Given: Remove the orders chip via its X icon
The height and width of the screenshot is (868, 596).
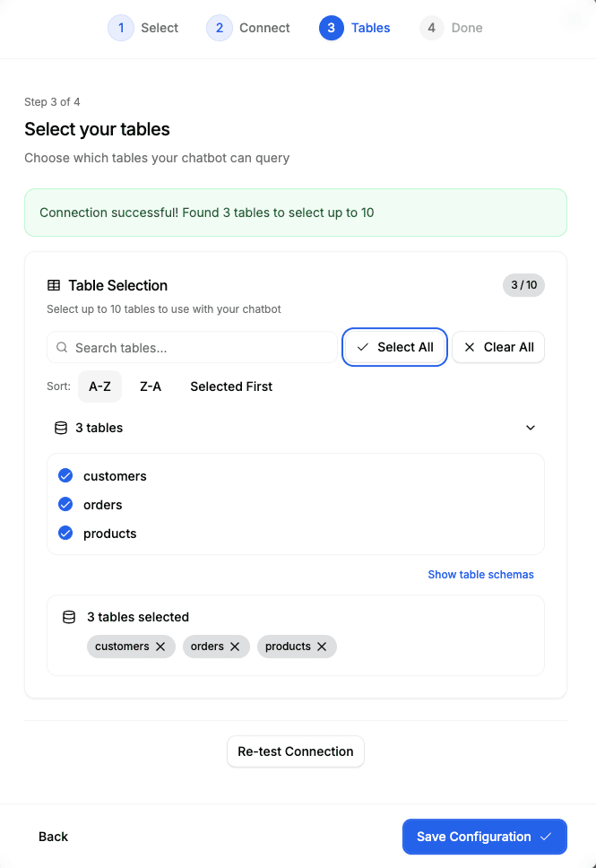Looking at the screenshot, I should 236,646.
